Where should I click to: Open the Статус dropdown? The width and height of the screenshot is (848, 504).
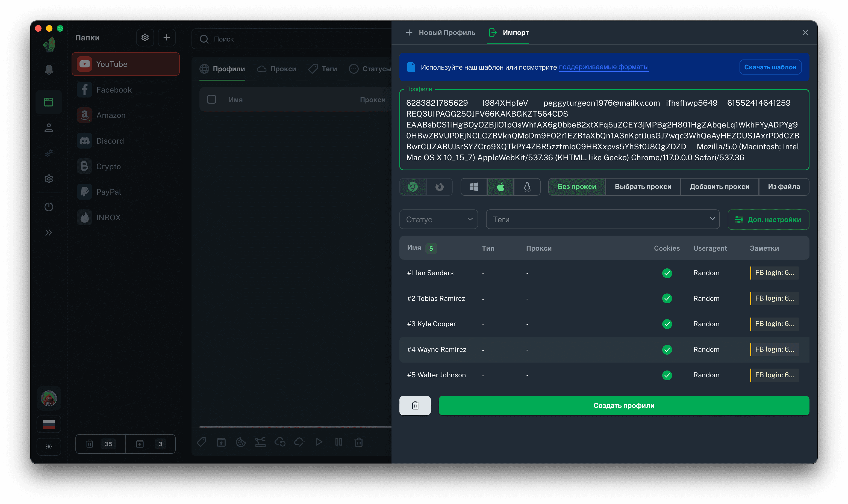(438, 220)
